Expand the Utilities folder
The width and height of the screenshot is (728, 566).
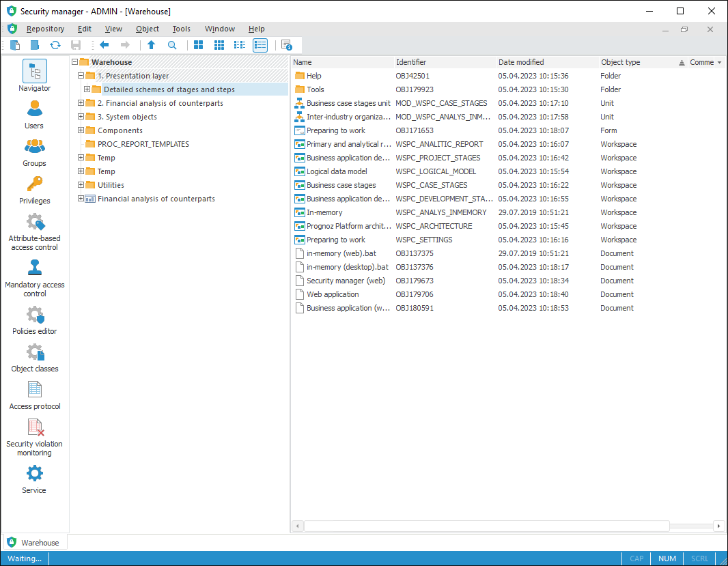point(81,185)
